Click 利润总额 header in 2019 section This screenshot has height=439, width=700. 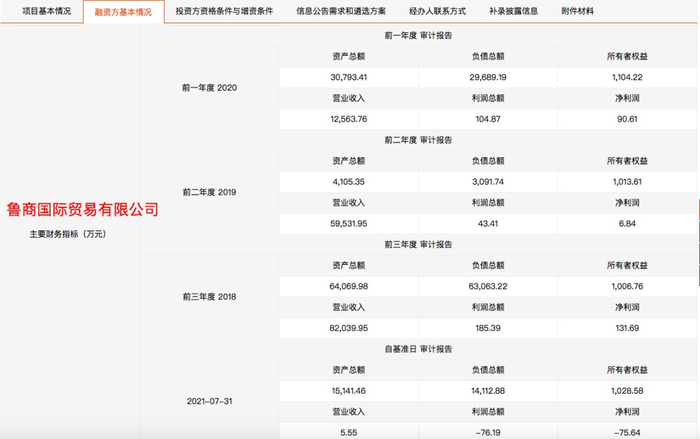click(x=488, y=203)
